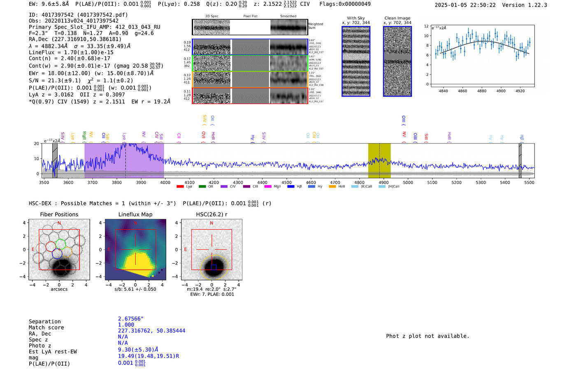Open the blue-bordered fiber spectrum row
576x392 pixels.
point(250,47)
